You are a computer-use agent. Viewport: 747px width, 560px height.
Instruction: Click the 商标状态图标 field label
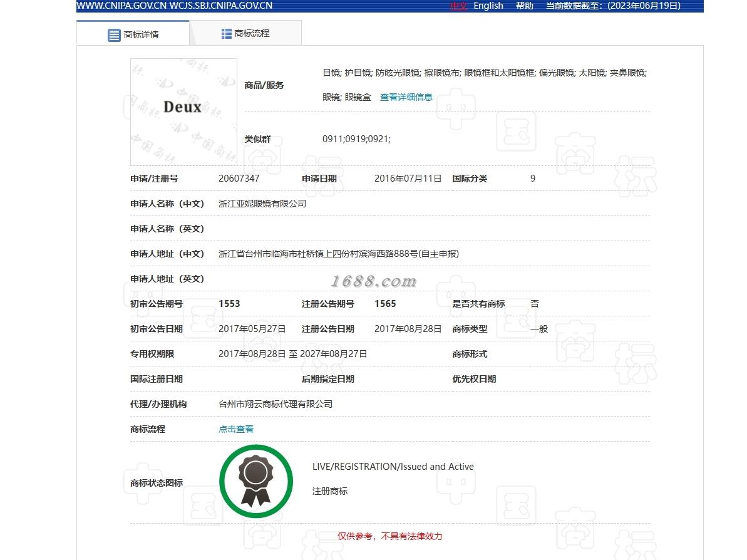pos(157,483)
